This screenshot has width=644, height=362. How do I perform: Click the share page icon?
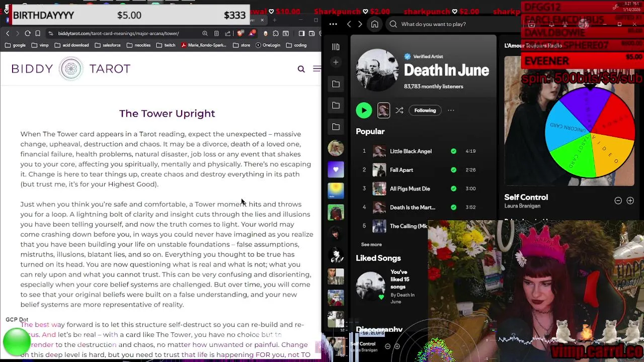click(228, 33)
